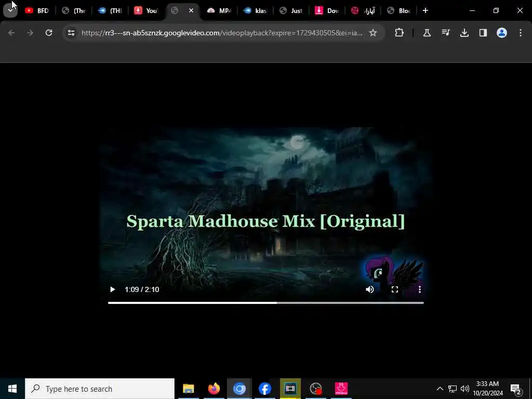Switch to the 'Bloc' tab
This screenshot has height=399, width=532.
pyautogui.click(x=400, y=10)
